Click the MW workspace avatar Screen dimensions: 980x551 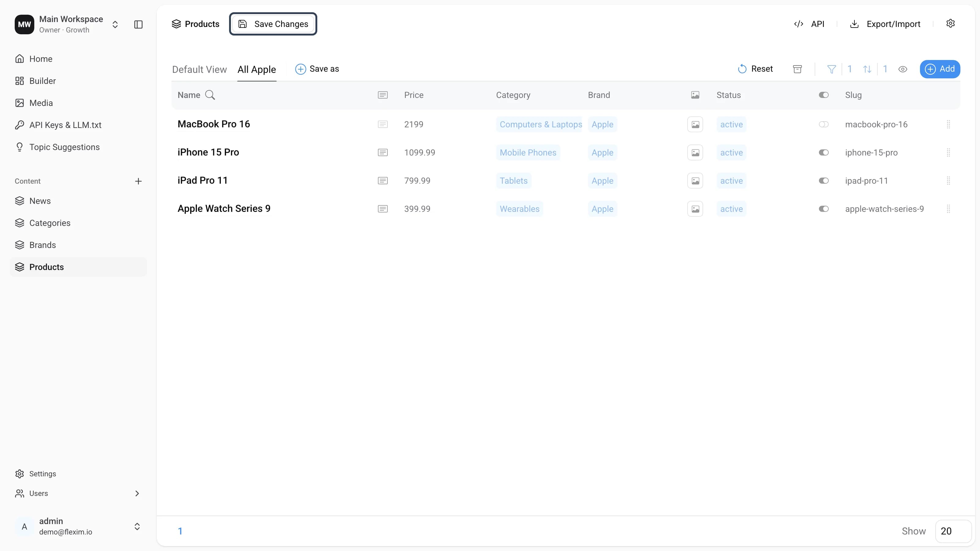(24, 24)
